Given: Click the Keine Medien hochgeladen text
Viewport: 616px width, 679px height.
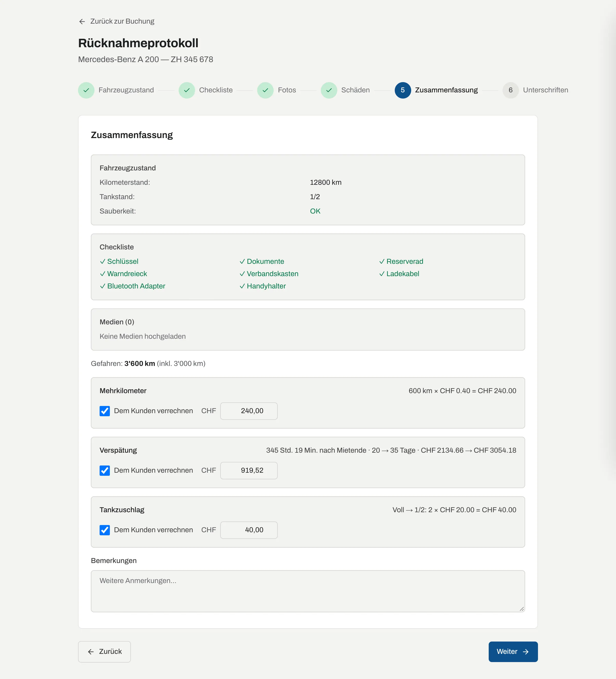Looking at the screenshot, I should pos(142,336).
